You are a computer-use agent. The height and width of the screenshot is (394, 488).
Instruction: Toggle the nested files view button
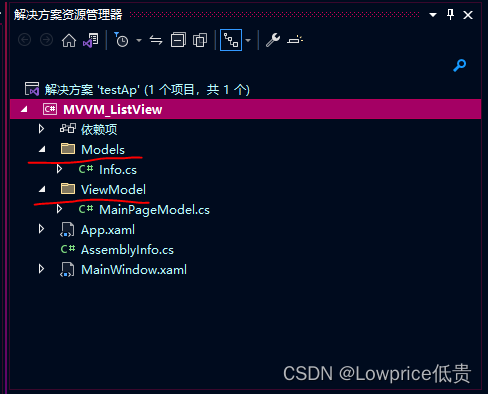231,40
